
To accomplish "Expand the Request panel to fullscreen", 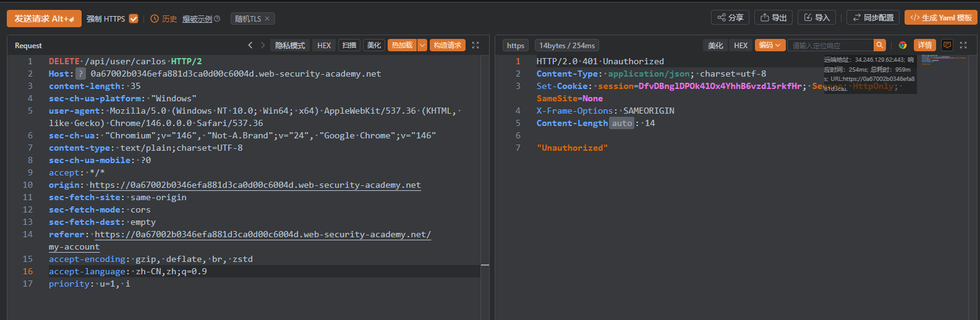I will click(475, 45).
